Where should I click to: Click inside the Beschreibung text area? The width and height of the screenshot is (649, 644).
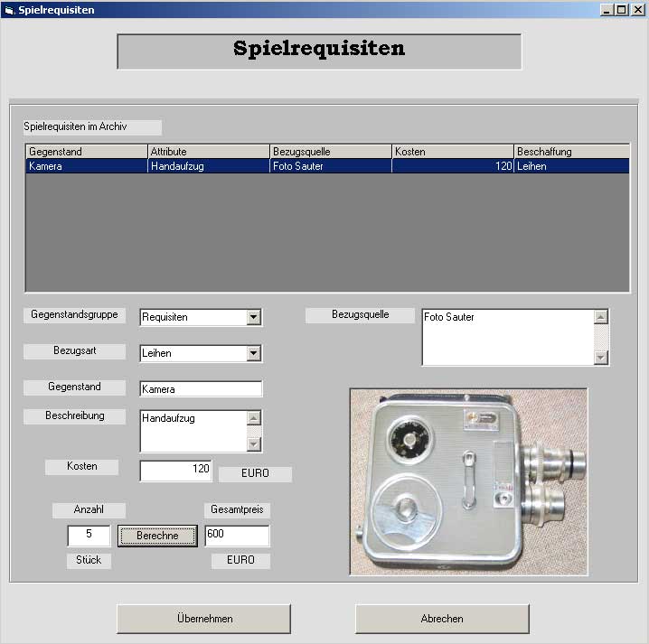click(193, 431)
